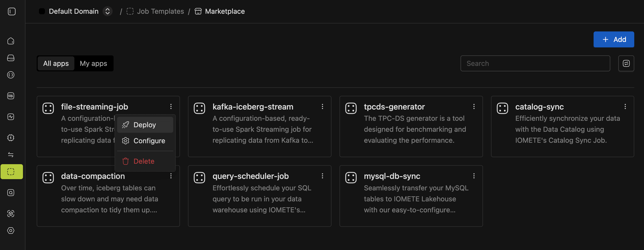Click the icon button beside Search

pos(626,64)
